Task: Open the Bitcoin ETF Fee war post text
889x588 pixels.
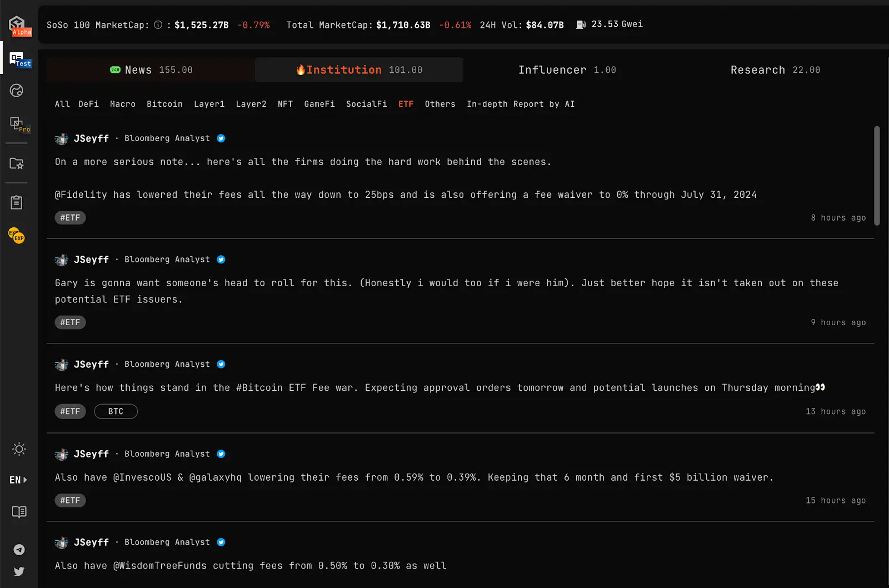Action: pos(440,388)
